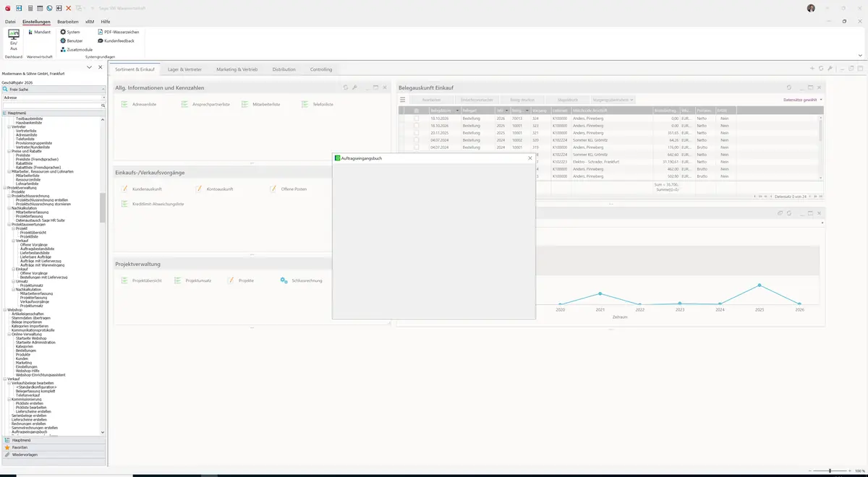Click the Wiedervorlagen navigation button
Viewport: 868px width, 477px height.
[x=54, y=455]
